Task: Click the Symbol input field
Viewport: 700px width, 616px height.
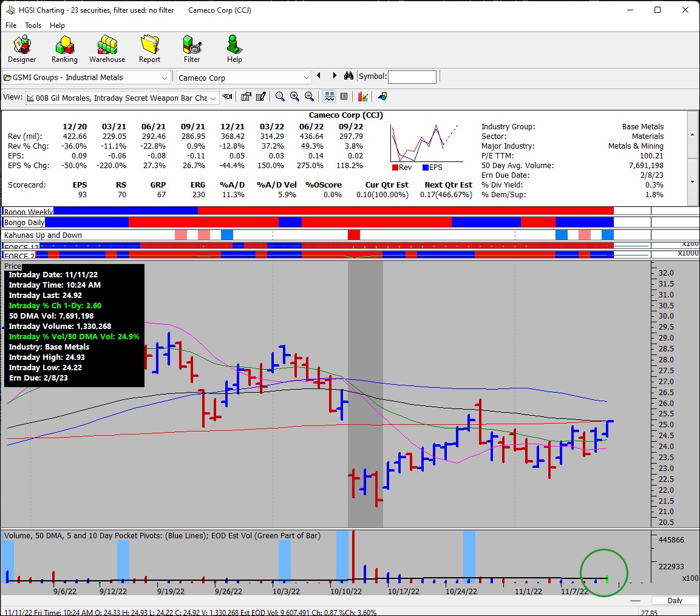Action: point(412,77)
